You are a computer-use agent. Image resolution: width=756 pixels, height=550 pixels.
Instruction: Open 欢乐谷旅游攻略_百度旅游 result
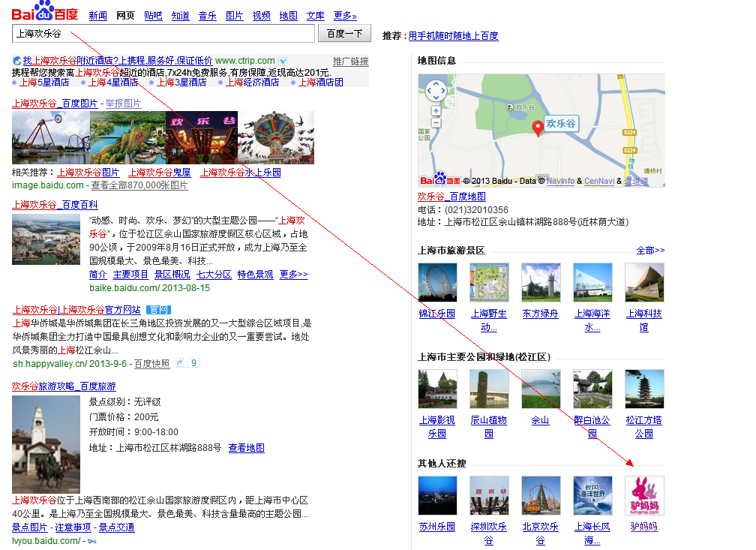64,386
